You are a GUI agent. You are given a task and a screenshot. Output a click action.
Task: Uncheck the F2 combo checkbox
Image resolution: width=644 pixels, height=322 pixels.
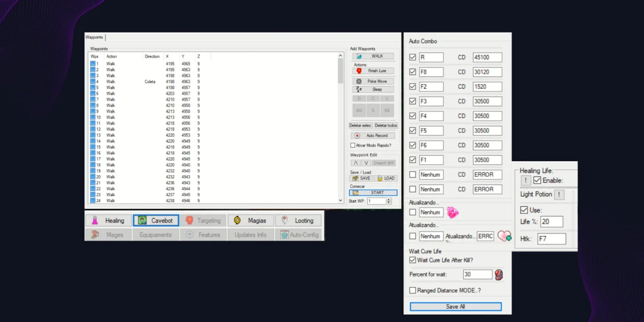pyautogui.click(x=412, y=87)
